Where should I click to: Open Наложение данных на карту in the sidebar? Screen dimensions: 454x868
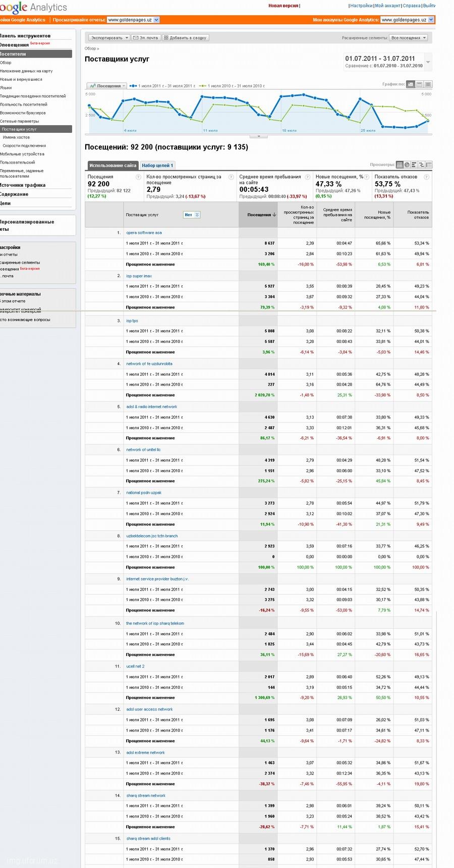[x=26, y=71]
